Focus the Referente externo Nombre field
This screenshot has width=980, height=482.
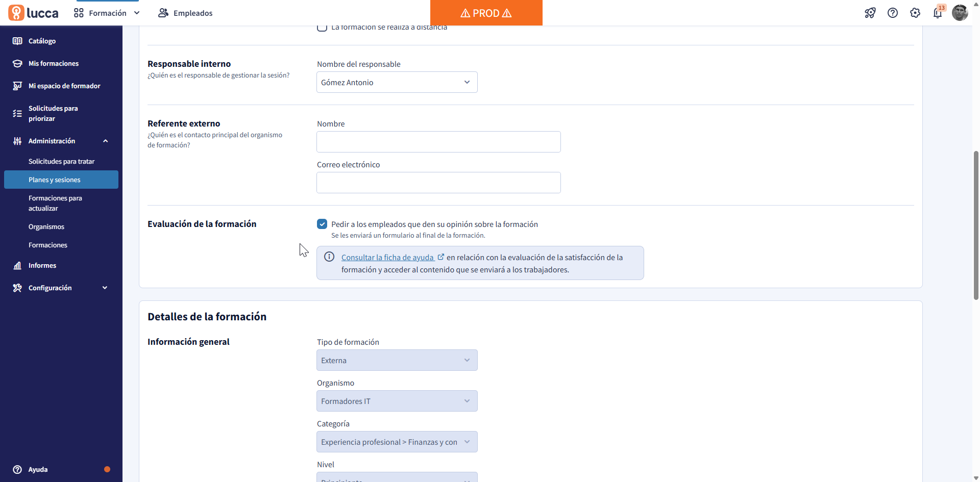(438, 142)
